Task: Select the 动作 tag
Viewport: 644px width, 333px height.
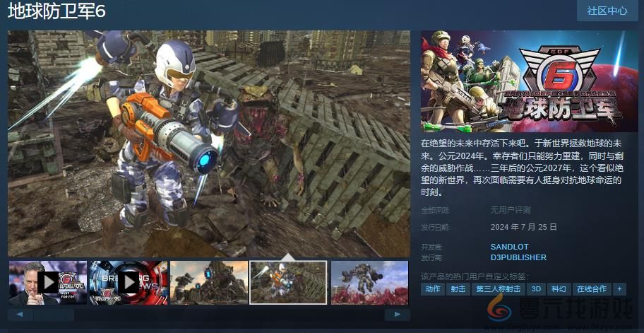Action: pyautogui.click(x=433, y=288)
